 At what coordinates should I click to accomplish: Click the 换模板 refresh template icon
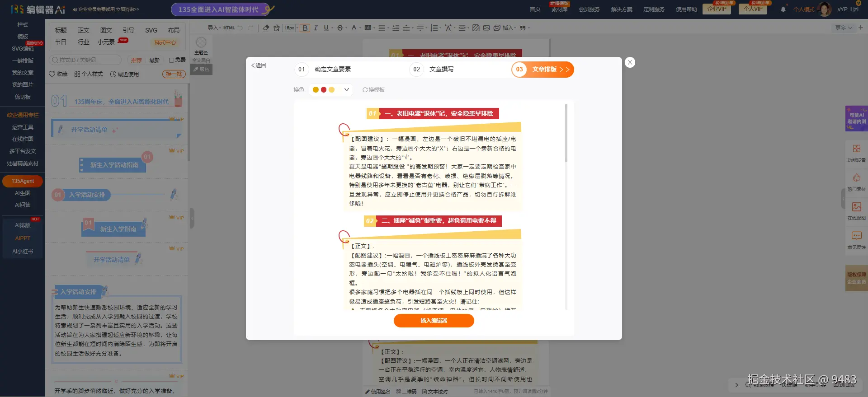click(373, 90)
